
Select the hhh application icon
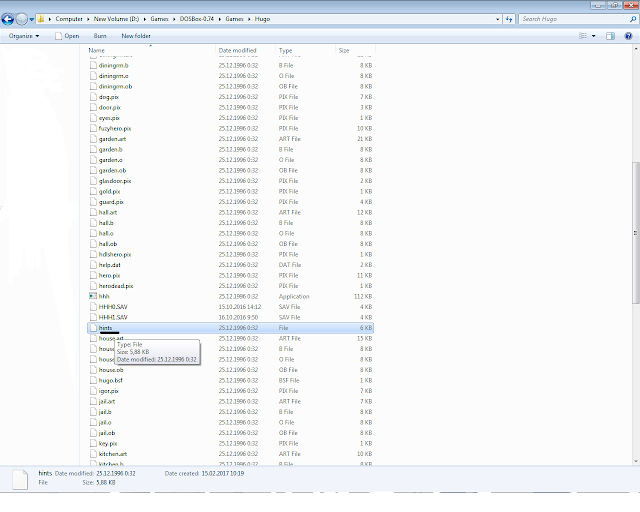93,296
